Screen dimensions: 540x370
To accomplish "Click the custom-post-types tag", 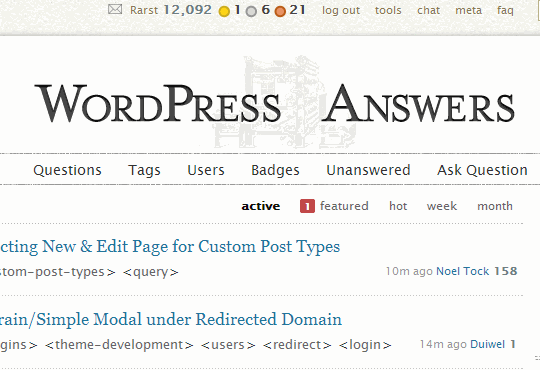I will [58, 272].
